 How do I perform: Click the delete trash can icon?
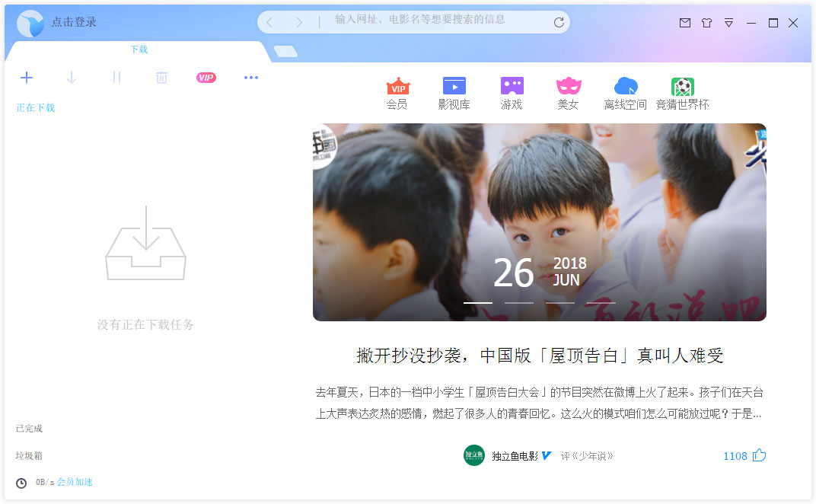point(162,78)
